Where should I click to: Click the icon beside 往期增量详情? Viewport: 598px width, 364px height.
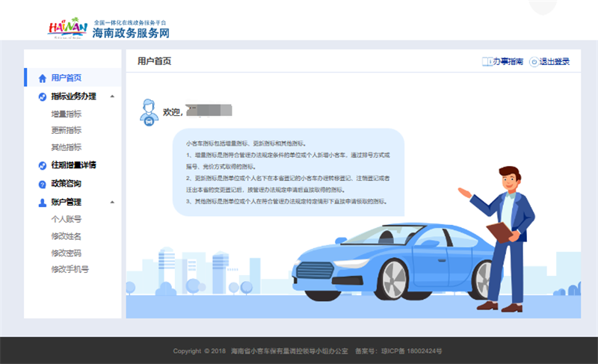[43, 165]
